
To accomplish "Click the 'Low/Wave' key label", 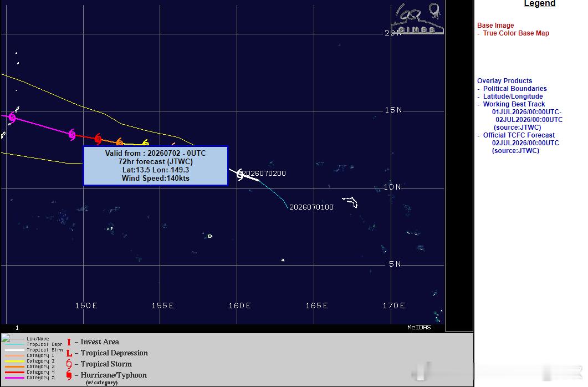I will coord(38,339).
